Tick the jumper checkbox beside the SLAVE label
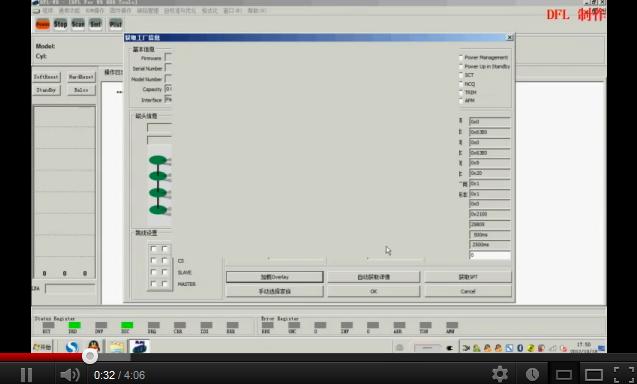Image resolution: width=637 pixels, height=384 pixels. click(x=165, y=272)
